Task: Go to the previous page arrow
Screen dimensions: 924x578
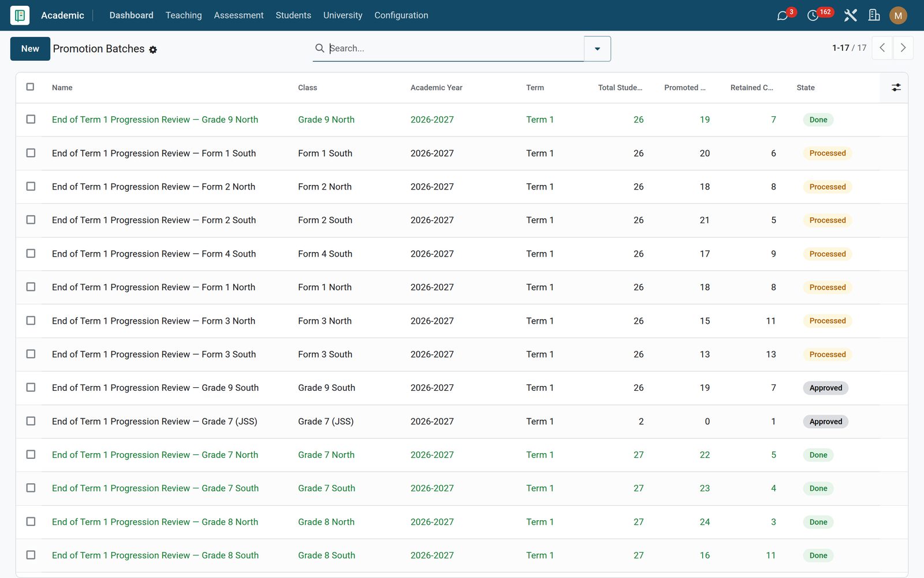Action: point(882,48)
